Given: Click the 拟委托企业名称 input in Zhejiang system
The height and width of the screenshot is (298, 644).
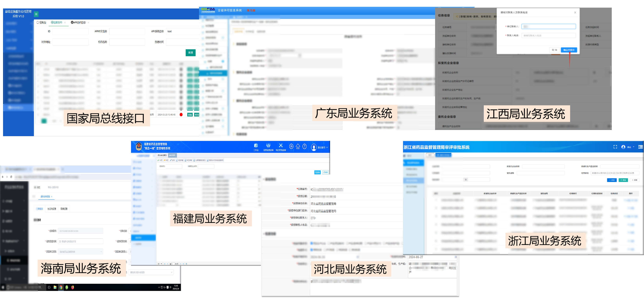Looking at the screenshot, I should tap(543, 167).
